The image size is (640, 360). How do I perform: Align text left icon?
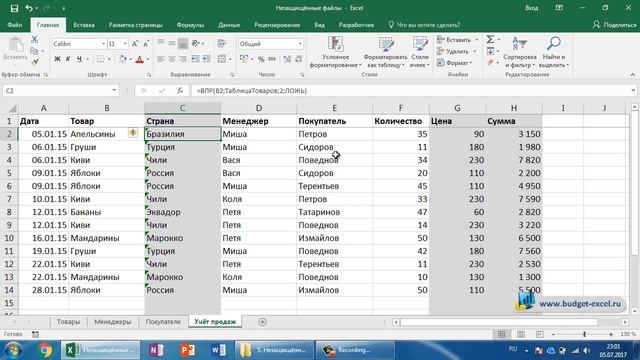coord(161,59)
